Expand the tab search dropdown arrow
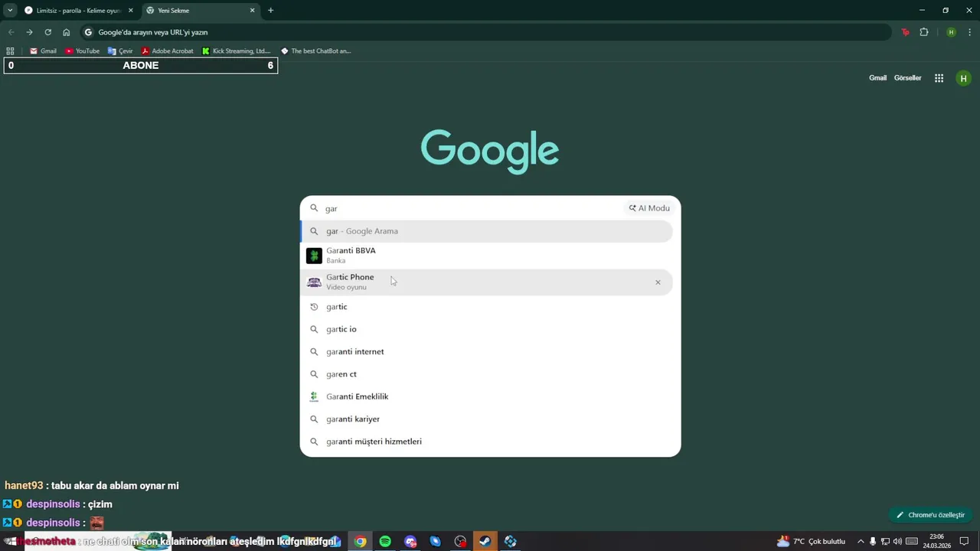 tap(10, 11)
